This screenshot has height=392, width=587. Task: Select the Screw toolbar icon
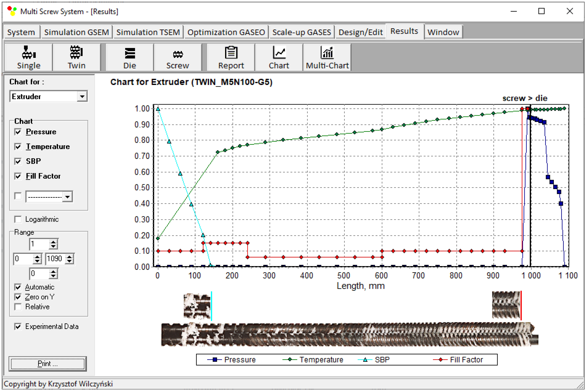point(178,57)
